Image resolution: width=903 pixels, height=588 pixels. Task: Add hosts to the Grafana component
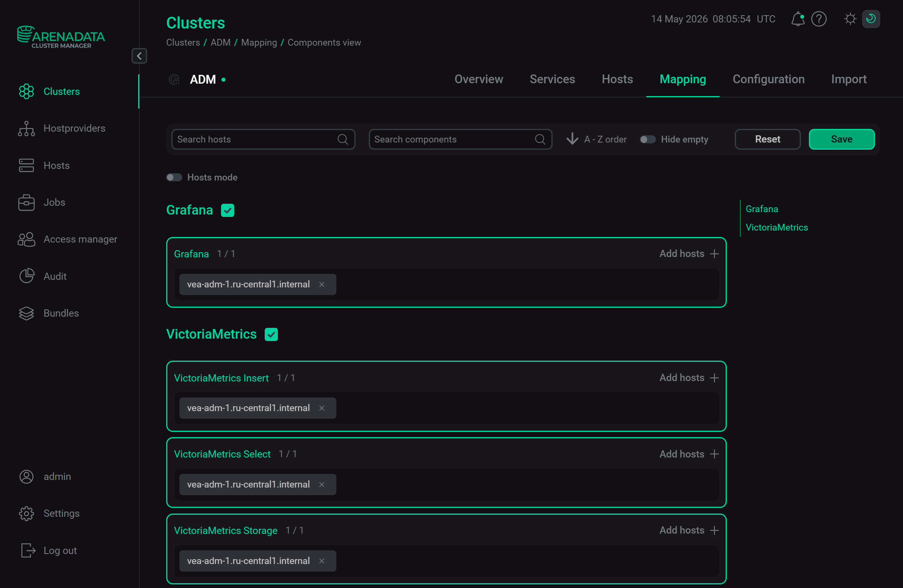[x=689, y=254]
